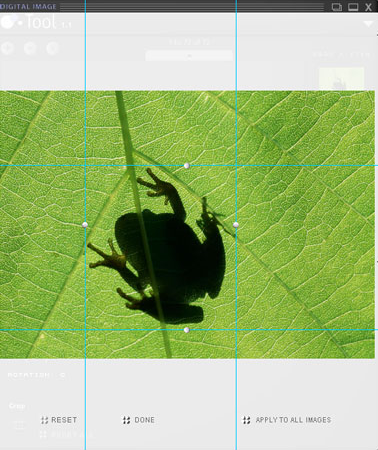This screenshot has width=378, height=450.
Task: Click the faded image selector bar under filename
Action: (189, 56)
